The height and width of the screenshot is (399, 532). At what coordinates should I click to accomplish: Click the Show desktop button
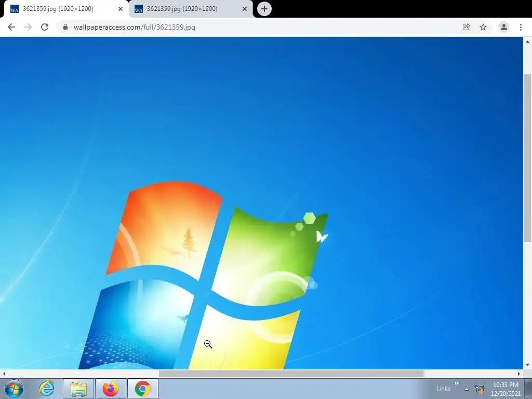tap(528, 389)
